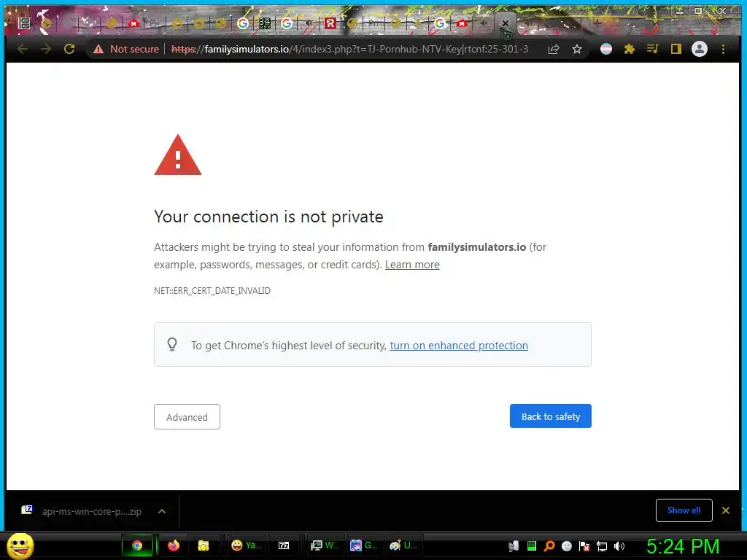
Task: Open the tab list icon at the start of the tab strip
Action: [24, 23]
